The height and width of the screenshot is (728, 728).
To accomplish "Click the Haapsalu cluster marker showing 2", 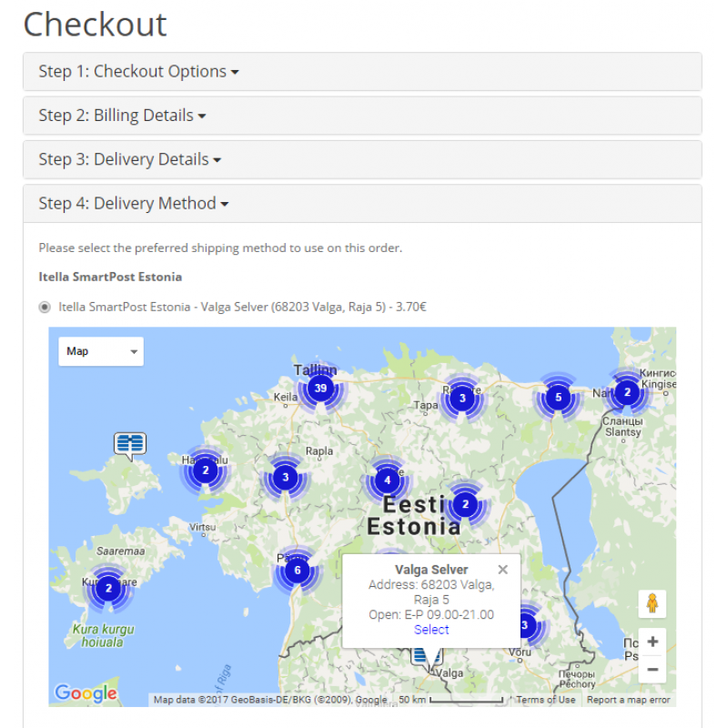I will pos(206,470).
